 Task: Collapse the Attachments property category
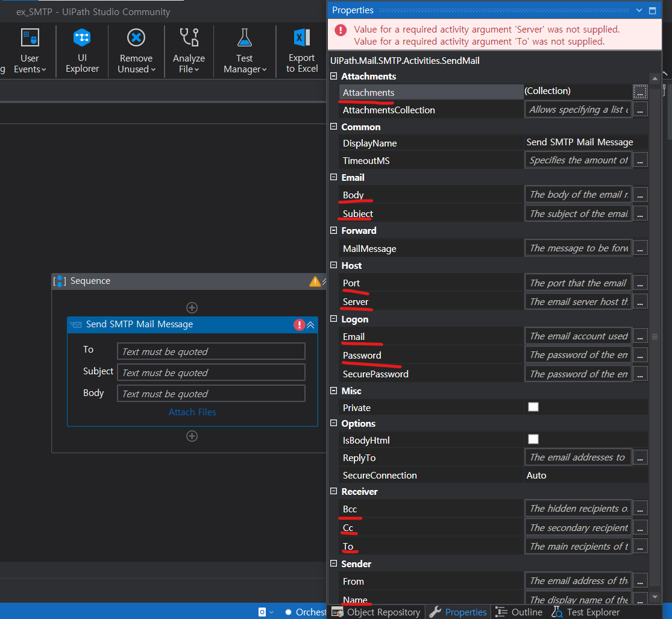click(334, 76)
